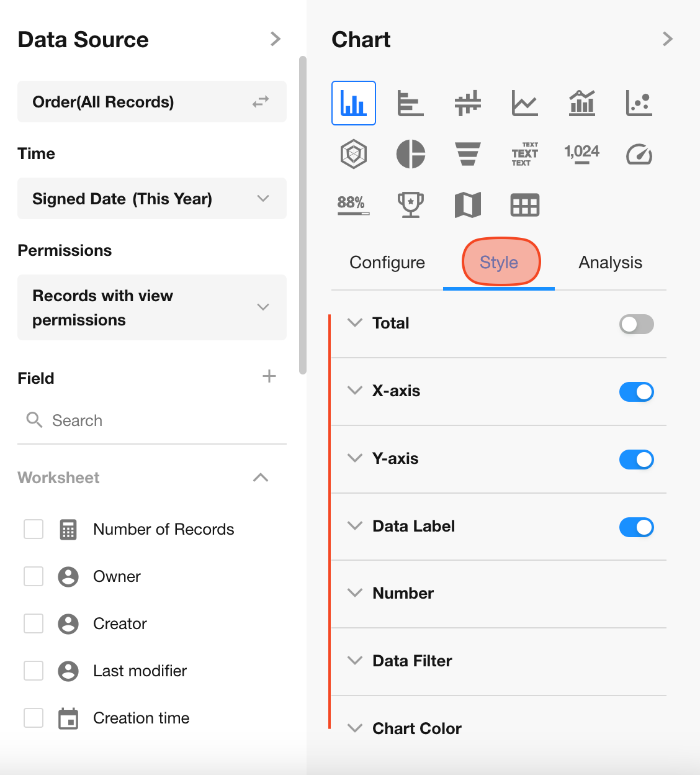The image size is (700, 775).
Task: Turn off the X-axis toggle
Action: [x=636, y=392]
